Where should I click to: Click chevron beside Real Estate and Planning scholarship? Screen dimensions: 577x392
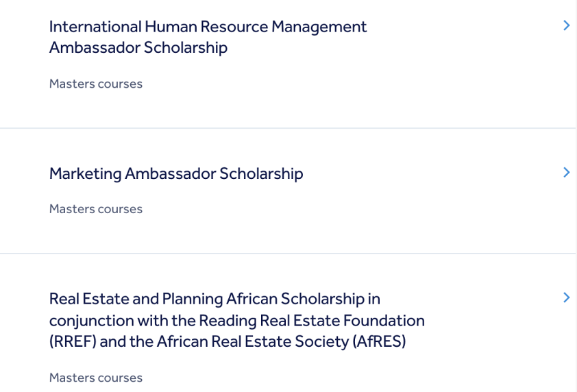tap(566, 297)
